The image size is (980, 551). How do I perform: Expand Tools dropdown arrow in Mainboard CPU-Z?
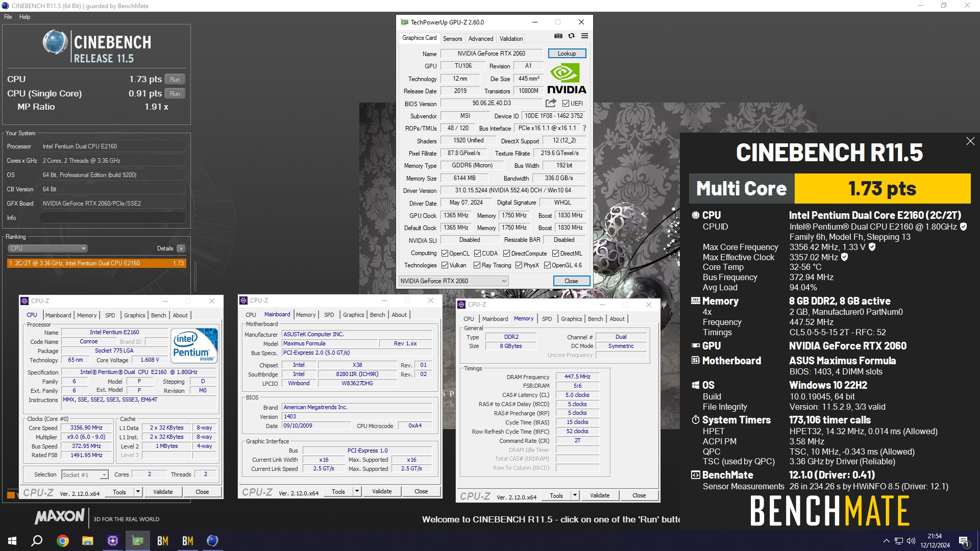click(357, 491)
